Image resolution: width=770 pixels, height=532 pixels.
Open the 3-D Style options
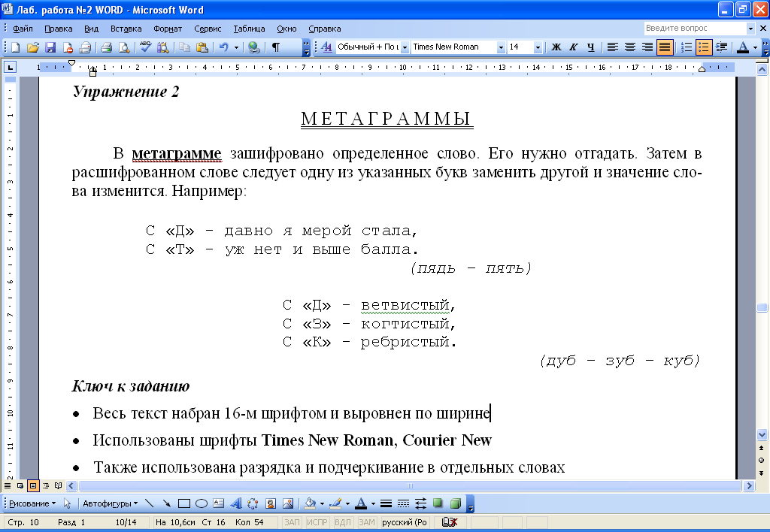(455, 503)
